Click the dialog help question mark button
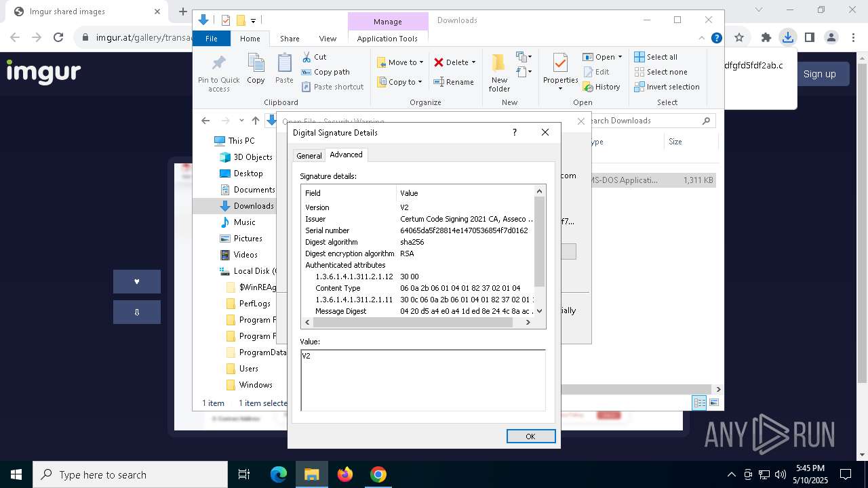 point(514,132)
